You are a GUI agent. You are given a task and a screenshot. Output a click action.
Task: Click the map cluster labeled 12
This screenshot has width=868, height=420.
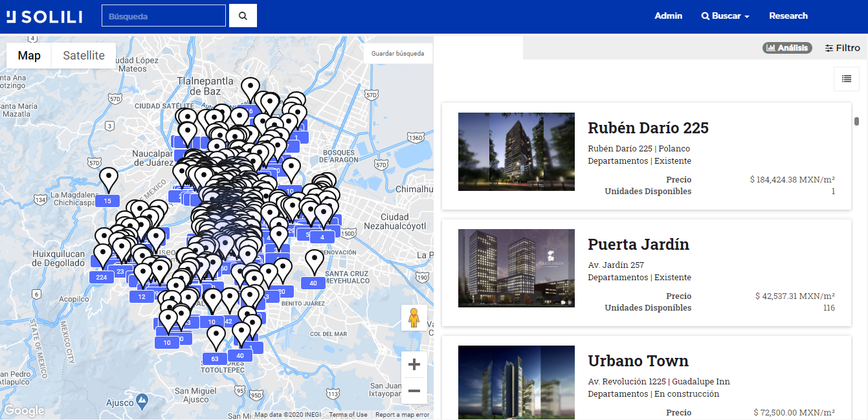(142, 297)
